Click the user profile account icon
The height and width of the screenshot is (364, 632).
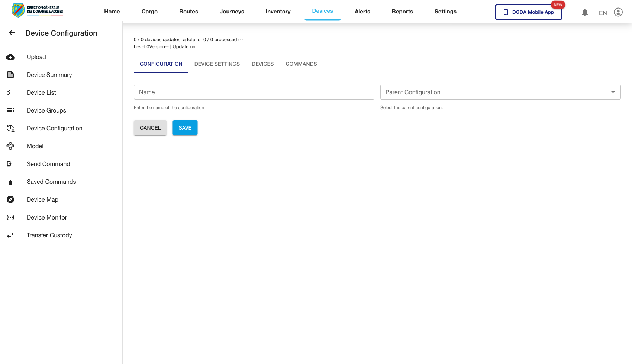[x=618, y=12]
